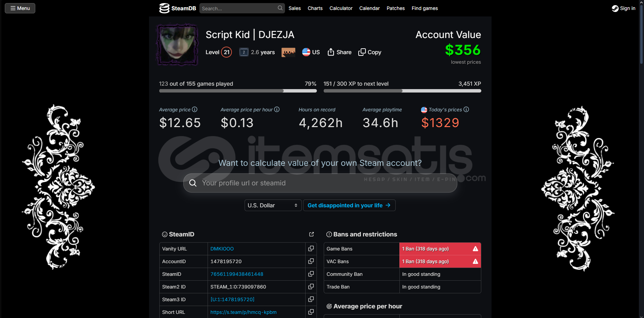Click the Average price per hour info icon
644x318 pixels.
277,109
